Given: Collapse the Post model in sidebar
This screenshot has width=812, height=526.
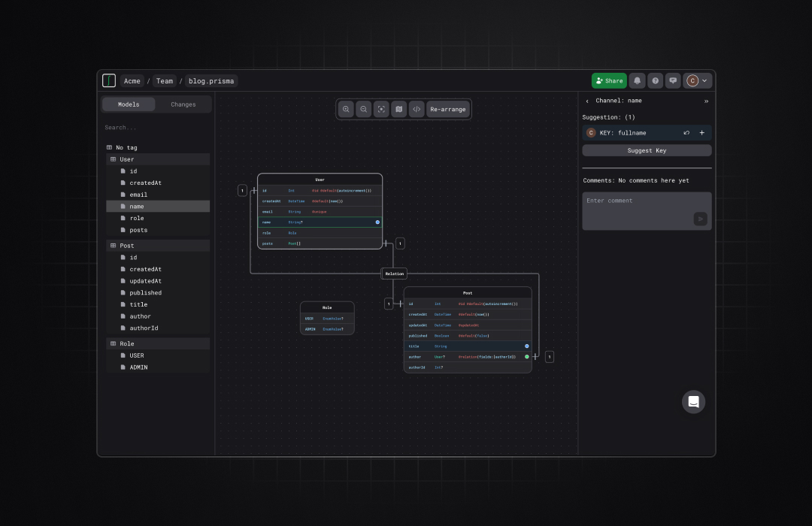Looking at the screenshot, I should (158, 246).
